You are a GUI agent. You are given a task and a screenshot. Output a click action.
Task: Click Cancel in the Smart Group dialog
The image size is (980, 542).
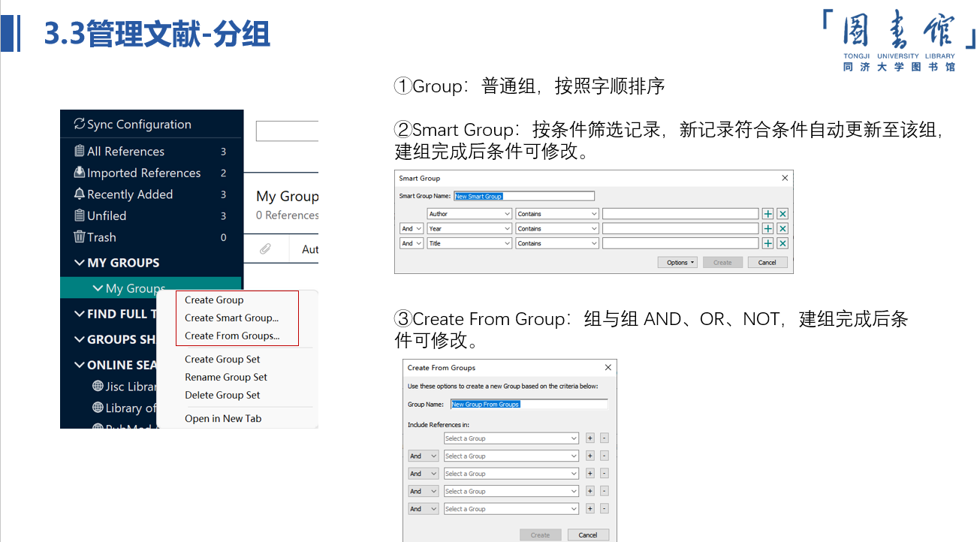[x=767, y=263]
